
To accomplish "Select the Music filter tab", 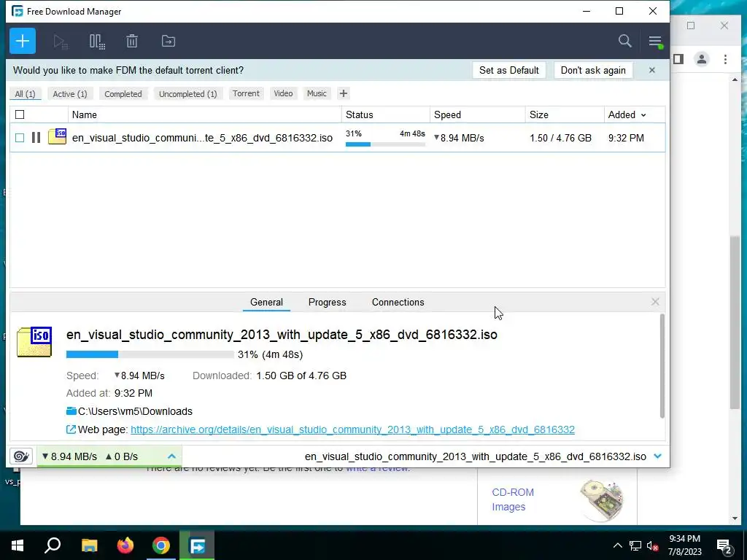I will [x=317, y=93].
